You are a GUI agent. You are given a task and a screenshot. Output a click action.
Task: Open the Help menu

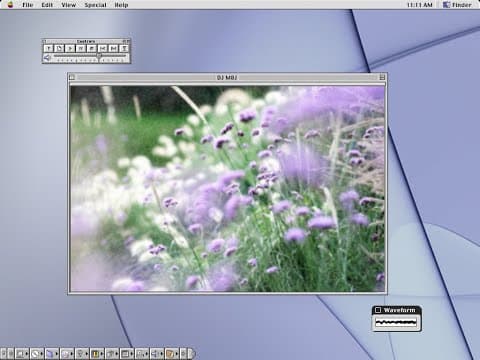(121, 5)
